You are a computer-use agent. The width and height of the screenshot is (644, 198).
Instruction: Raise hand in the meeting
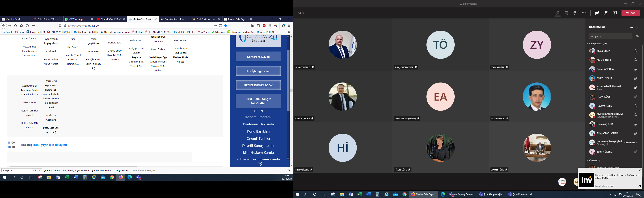(x=575, y=13)
